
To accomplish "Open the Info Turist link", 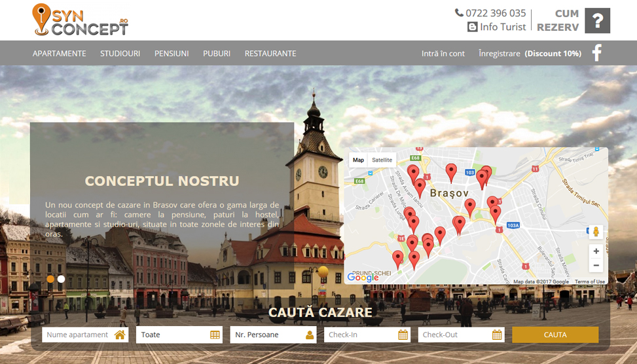I will coord(503,27).
